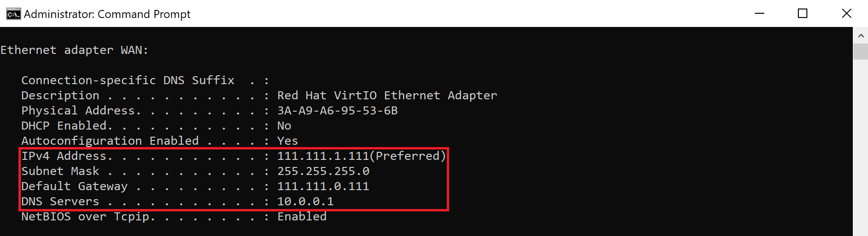Click the "Red Hat VirtIO Ethernet Adapter" description
This screenshot has width=868, height=236.
387,96
